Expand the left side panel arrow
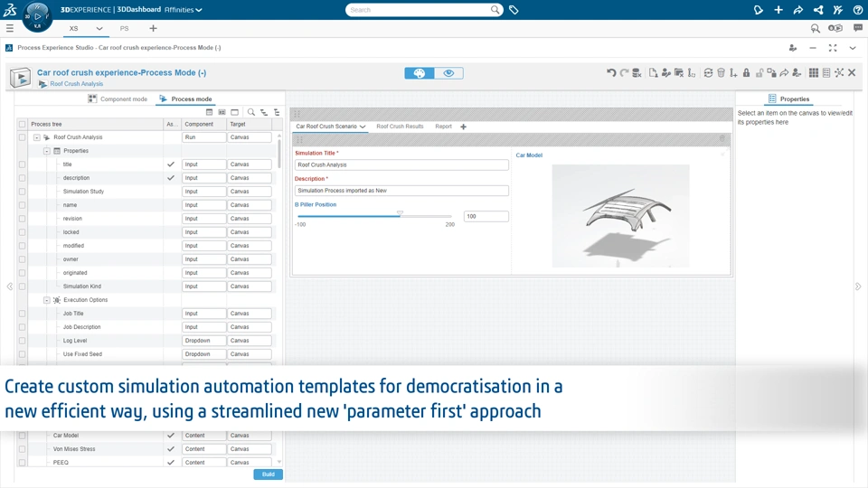The image size is (868, 488). pyautogui.click(x=9, y=286)
